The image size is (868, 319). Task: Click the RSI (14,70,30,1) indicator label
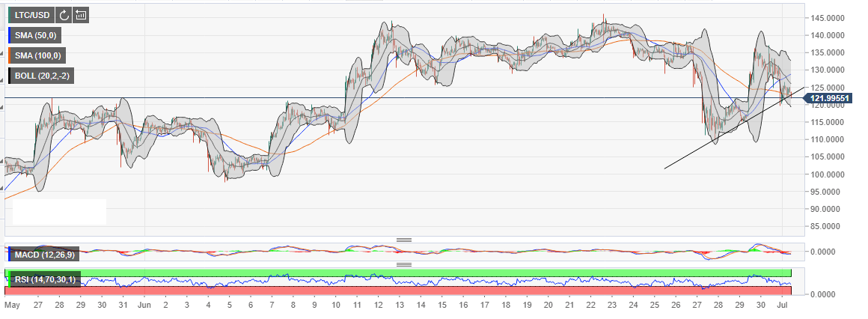(x=42, y=280)
